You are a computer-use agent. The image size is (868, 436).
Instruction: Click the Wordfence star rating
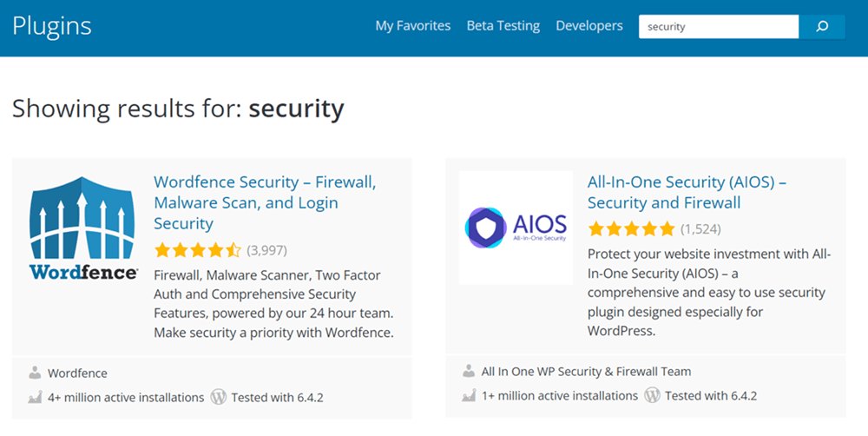point(198,250)
